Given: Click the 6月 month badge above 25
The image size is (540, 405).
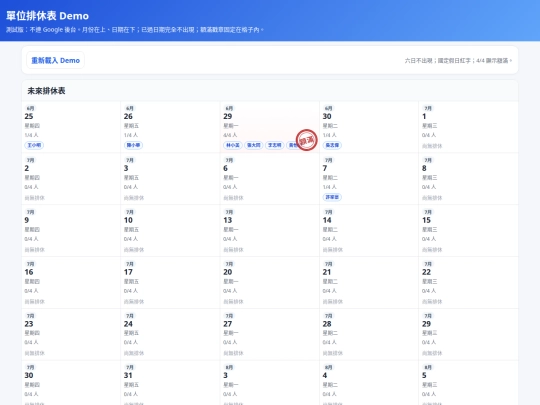Looking at the screenshot, I should [30, 108].
